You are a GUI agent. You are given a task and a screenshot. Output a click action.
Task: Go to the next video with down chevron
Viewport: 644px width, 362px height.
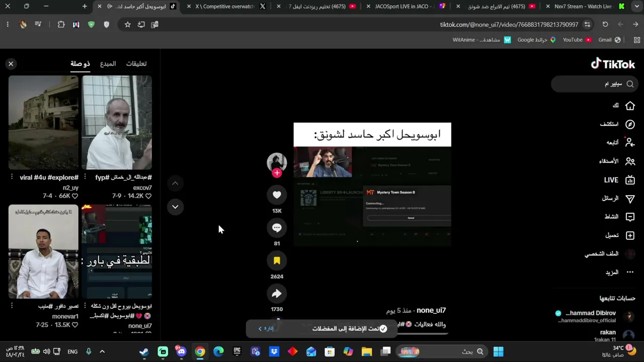(x=175, y=207)
